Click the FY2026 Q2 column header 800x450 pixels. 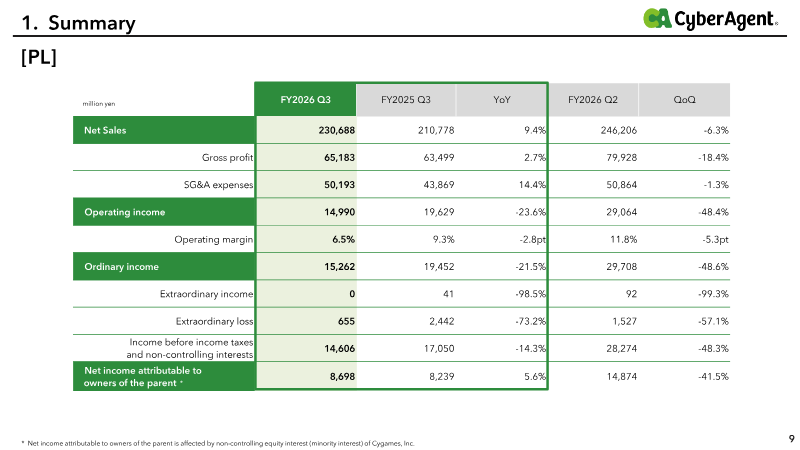pyautogui.click(x=593, y=99)
